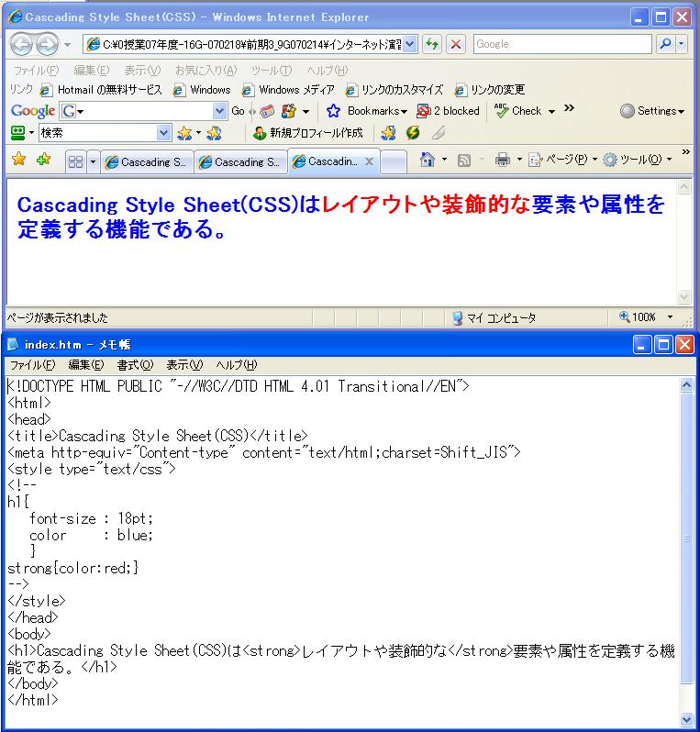Click the Google Toolbar news icon beside Go

click(267, 111)
